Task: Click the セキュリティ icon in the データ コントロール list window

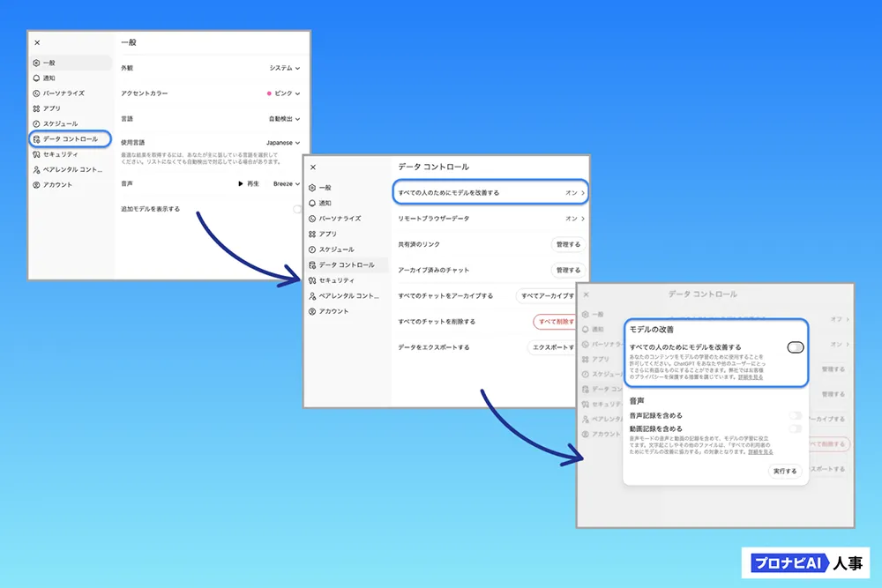Action: tap(311, 280)
